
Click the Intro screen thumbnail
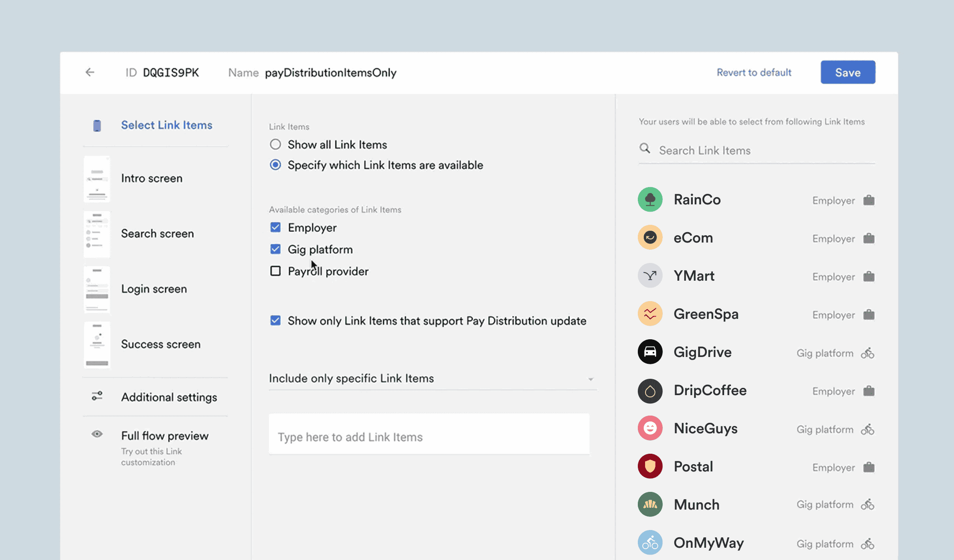[x=97, y=179]
